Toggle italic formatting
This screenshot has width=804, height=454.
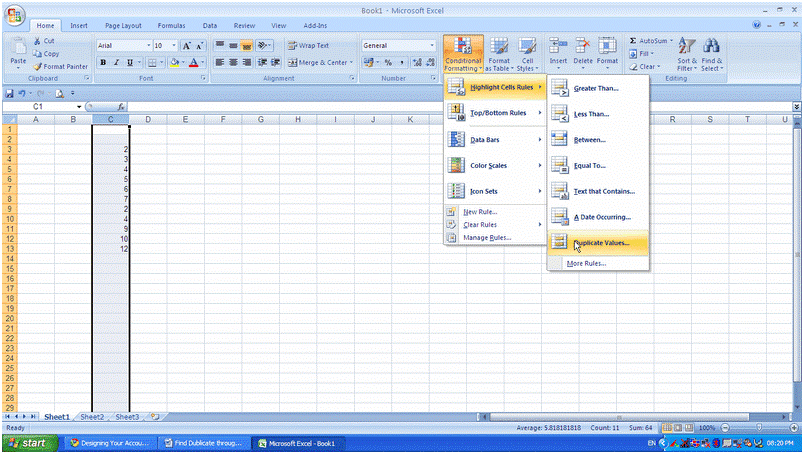(x=116, y=63)
